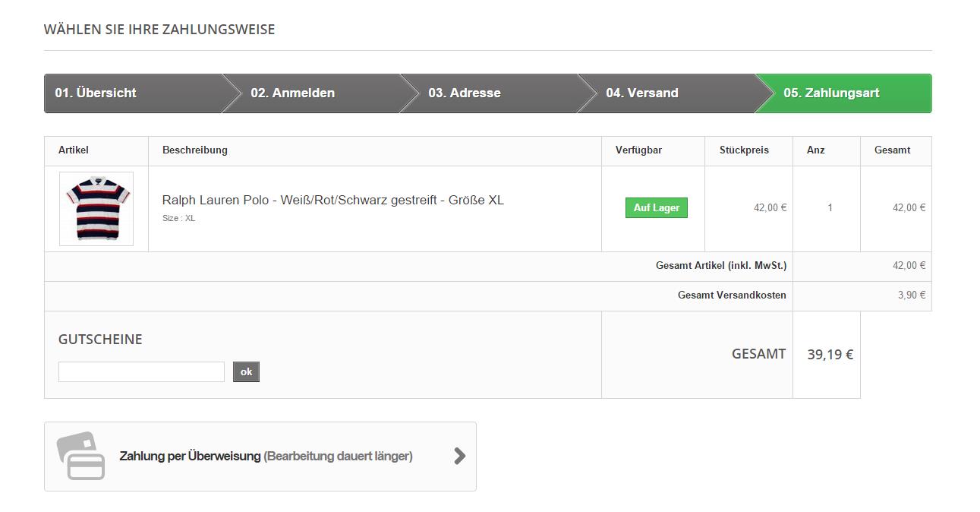Click the Gutscheine voucher code field
The width and height of the screenshot is (980, 512).
click(141, 371)
